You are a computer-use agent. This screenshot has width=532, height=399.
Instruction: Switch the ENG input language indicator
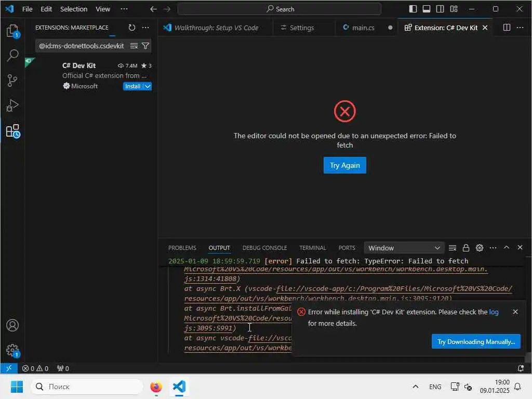point(435,387)
